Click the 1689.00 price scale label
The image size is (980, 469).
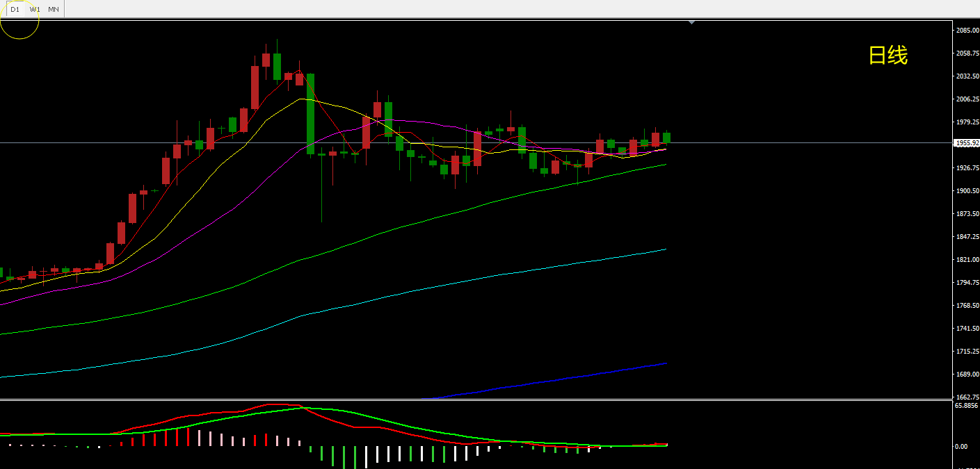pyautogui.click(x=967, y=375)
